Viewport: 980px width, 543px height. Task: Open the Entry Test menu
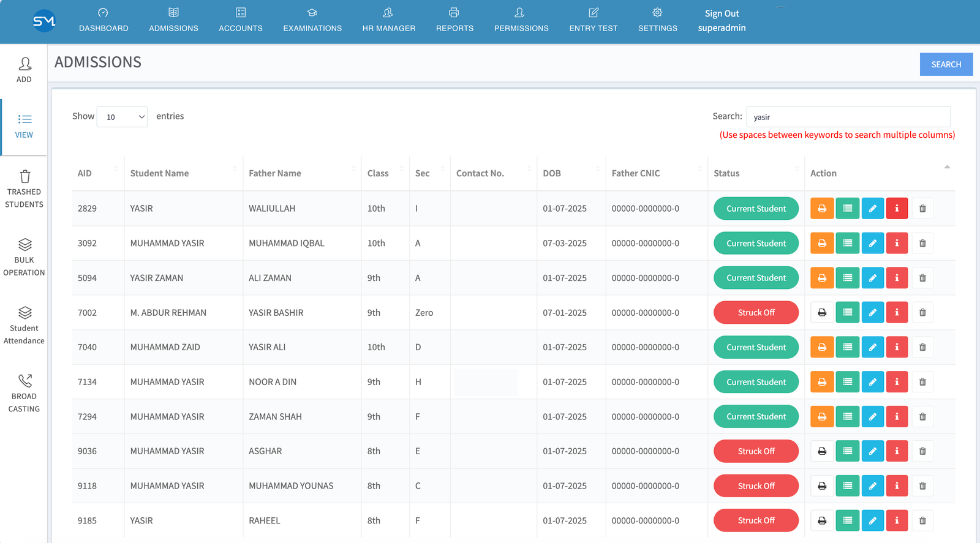594,20
